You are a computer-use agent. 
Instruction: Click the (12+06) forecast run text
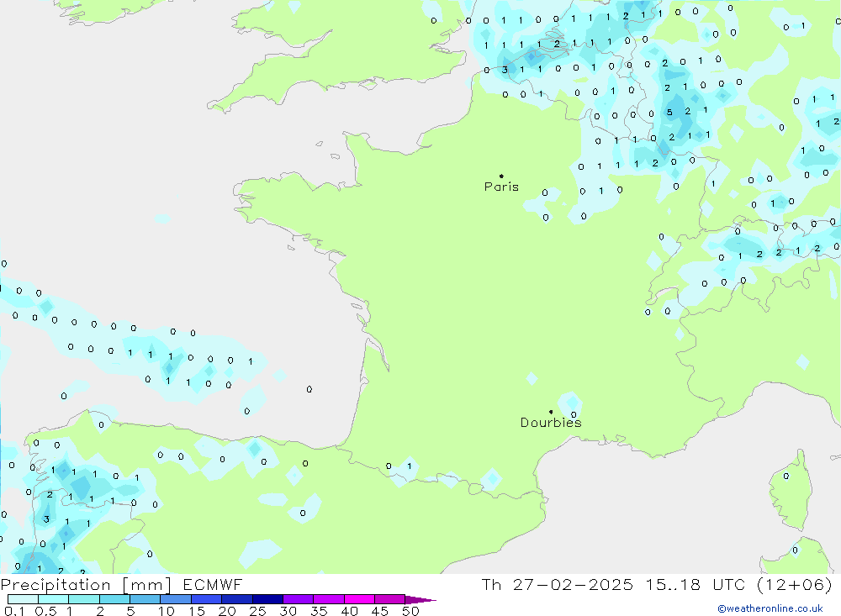pyautogui.click(x=795, y=584)
